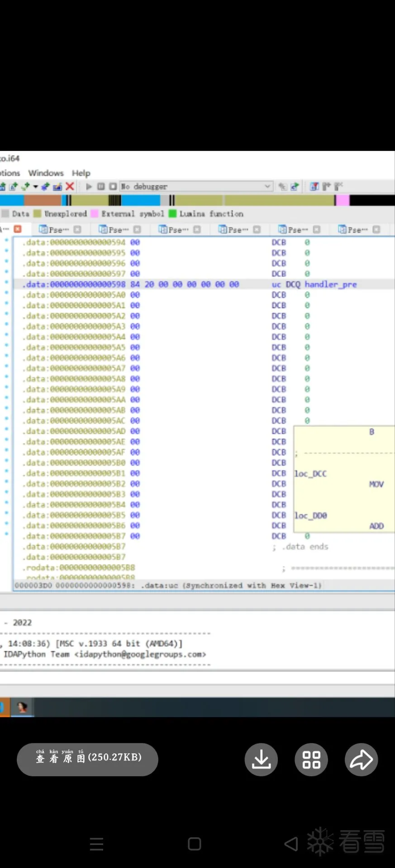Click the brown segment in navigation band
The width and height of the screenshot is (395, 868).
point(43,200)
